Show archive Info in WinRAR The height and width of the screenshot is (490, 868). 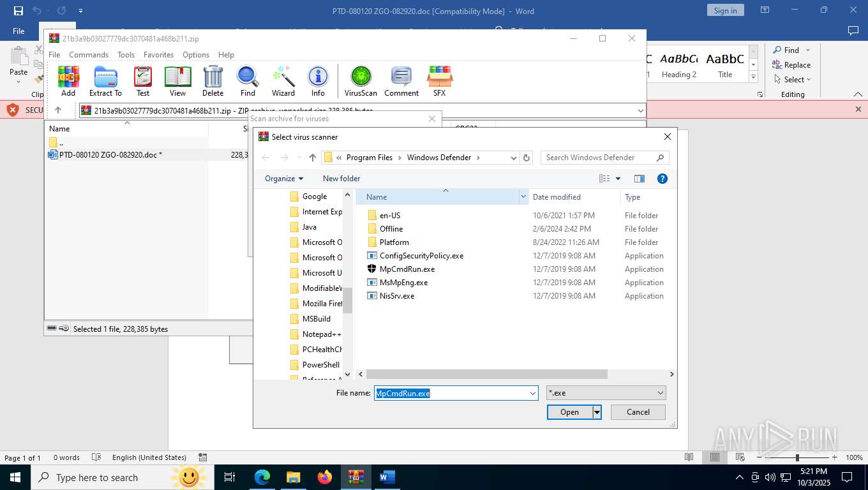coord(318,81)
